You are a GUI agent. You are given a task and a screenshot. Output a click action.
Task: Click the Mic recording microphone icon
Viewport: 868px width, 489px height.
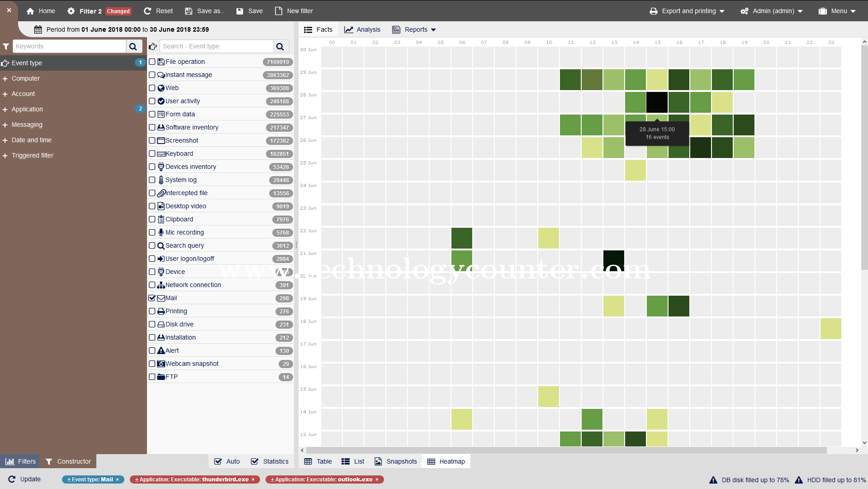click(x=161, y=232)
